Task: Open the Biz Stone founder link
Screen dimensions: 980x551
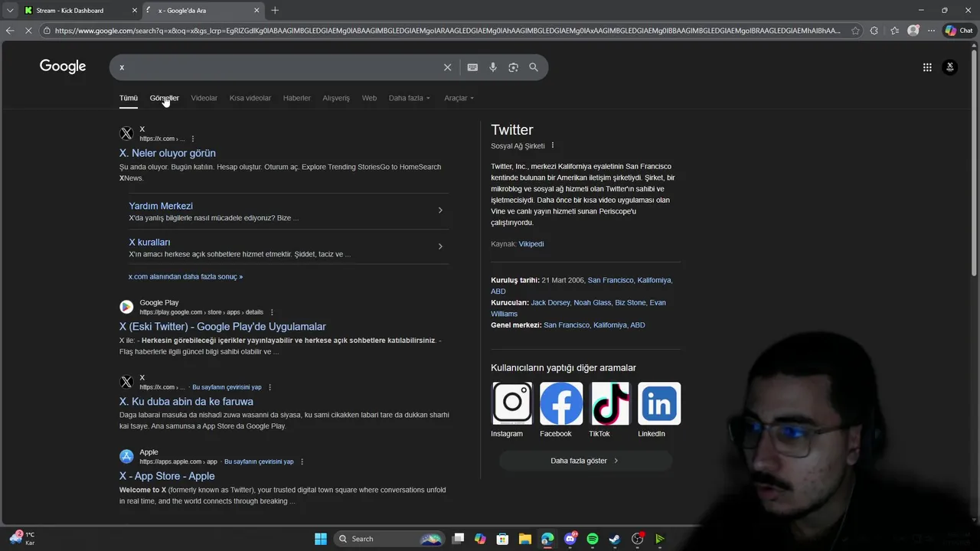Action: coord(630,302)
